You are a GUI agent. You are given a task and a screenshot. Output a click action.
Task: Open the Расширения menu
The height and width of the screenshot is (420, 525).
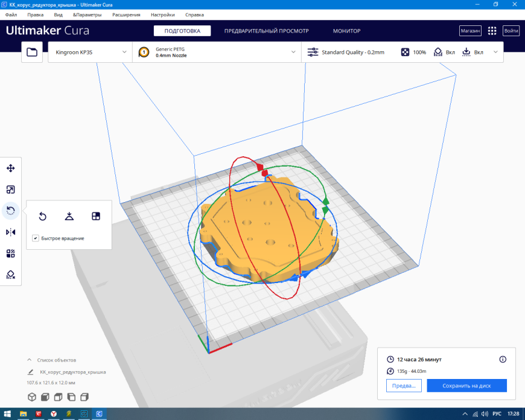point(126,14)
